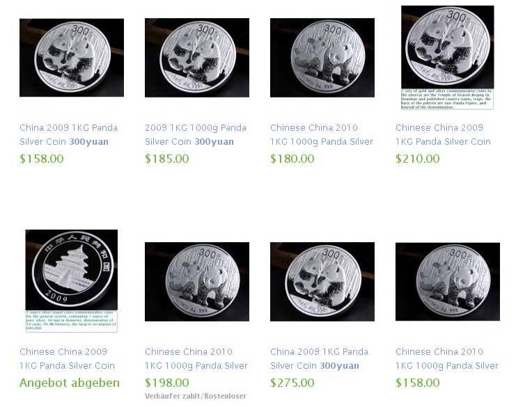
Task: Open the coin image of the $180.00 listing
Action: click(322, 58)
